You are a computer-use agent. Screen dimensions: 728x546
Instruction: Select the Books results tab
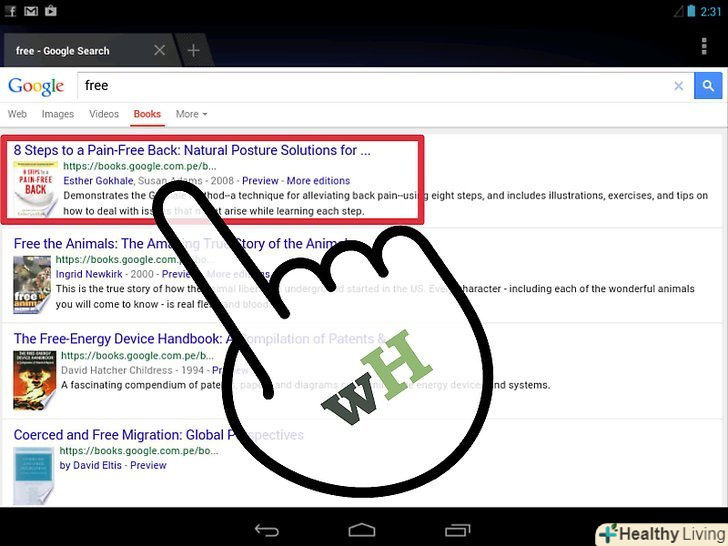(147, 114)
